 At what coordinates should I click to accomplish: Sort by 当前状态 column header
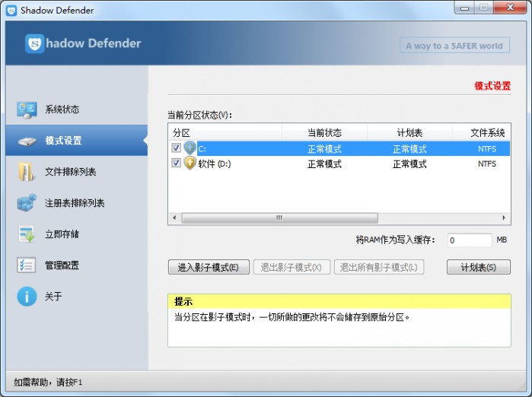324,132
